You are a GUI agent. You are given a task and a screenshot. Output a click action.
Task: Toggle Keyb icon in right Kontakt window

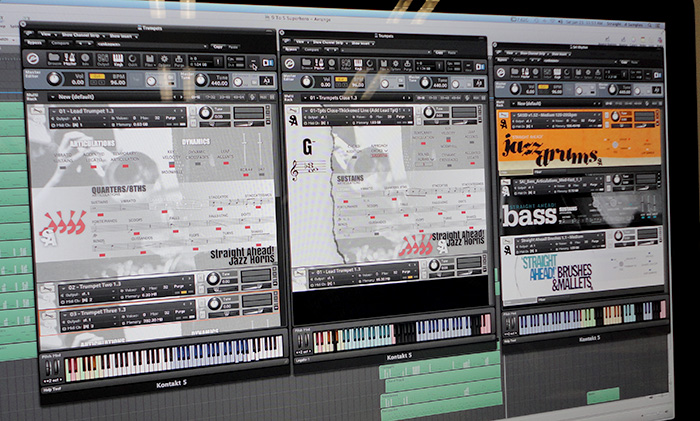557,73
